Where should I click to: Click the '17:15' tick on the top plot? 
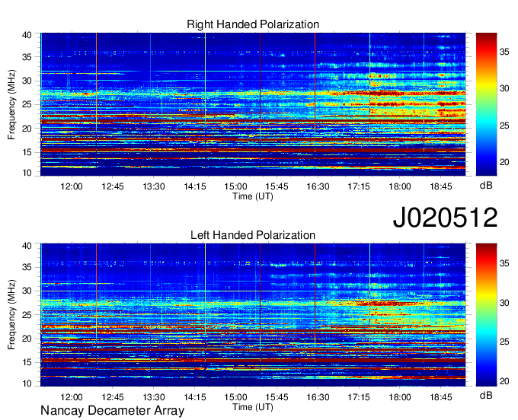pyautogui.click(x=359, y=186)
